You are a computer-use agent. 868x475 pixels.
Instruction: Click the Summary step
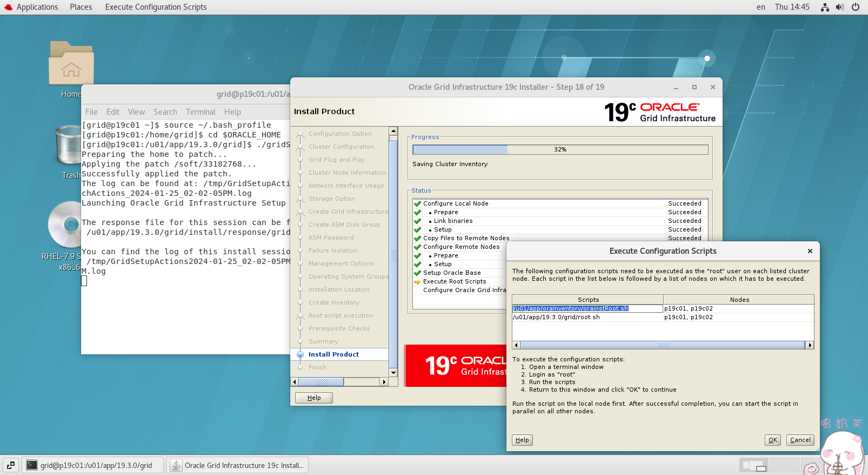(x=323, y=341)
